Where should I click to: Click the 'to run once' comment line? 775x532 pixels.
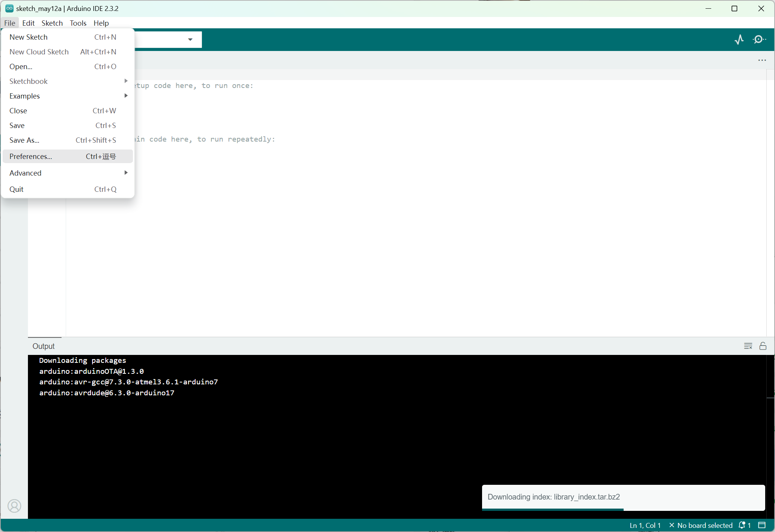(x=194, y=86)
